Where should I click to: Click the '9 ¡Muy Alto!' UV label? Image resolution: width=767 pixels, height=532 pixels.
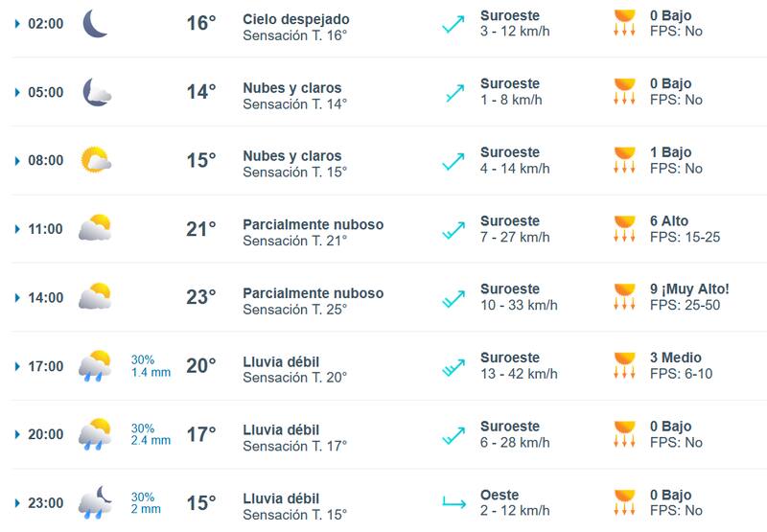click(689, 289)
